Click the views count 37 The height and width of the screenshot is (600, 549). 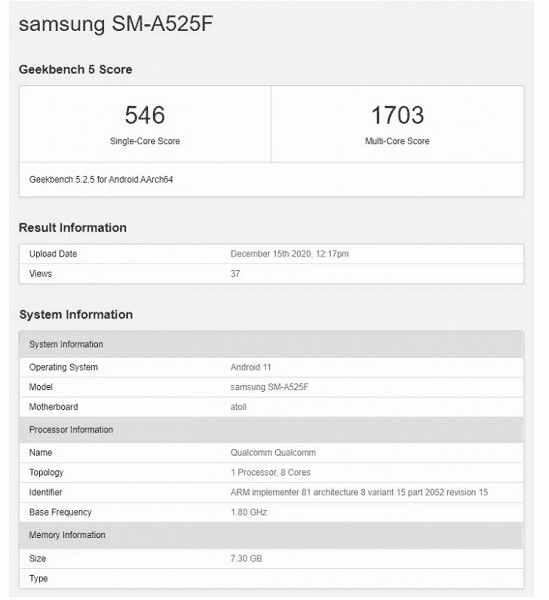click(x=235, y=274)
